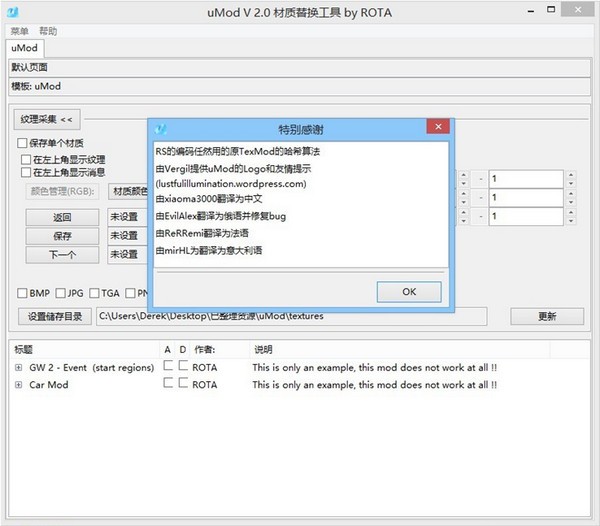
Task: Click the first spinner value field showing 1
Action: [x=526, y=179]
